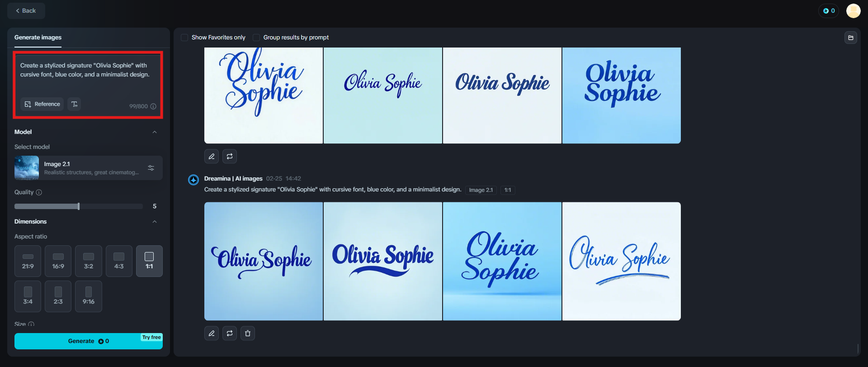This screenshot has width=868, height=367.
Task: Click the regenerate icon in upper result row
Action: click(x=230, y=157)
